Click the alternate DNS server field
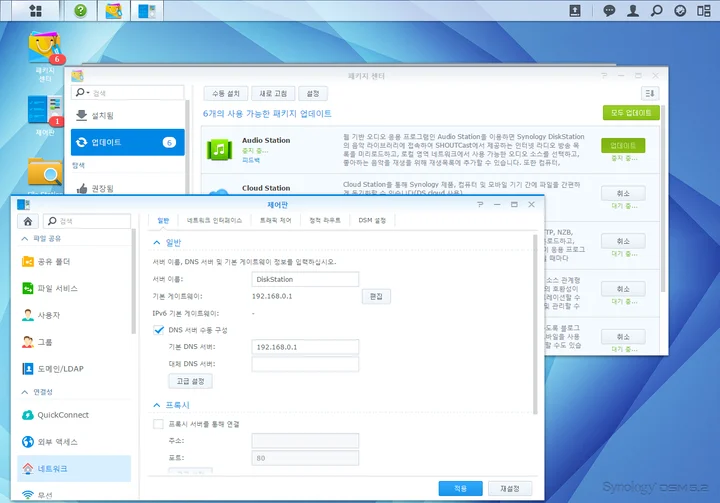The height and width of the screenshot is (503, 720). coord(305,364)
